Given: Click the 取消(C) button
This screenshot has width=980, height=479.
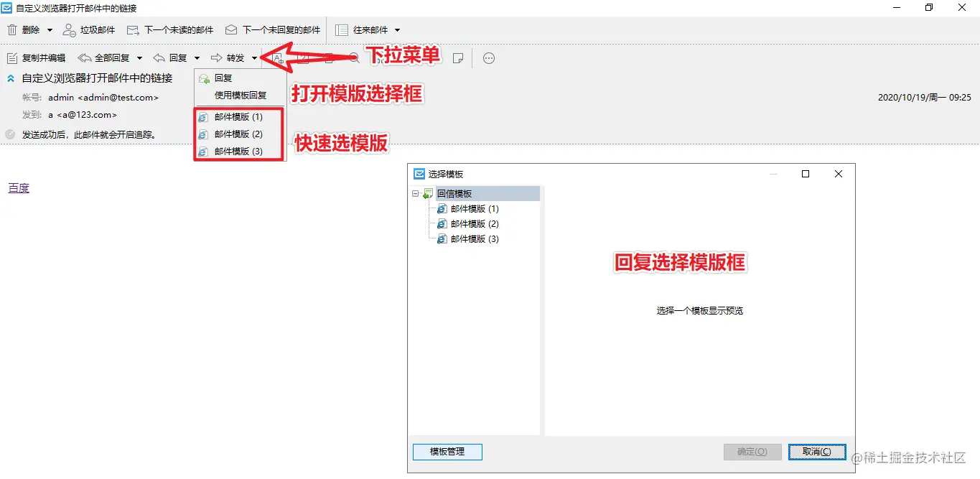Looking at the screenshot, I should tap(817, 452).
